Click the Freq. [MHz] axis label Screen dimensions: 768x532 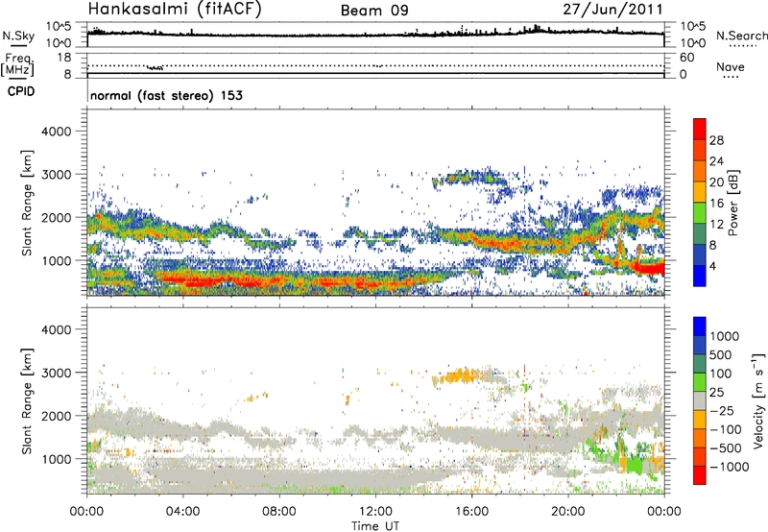pos(18,65)
